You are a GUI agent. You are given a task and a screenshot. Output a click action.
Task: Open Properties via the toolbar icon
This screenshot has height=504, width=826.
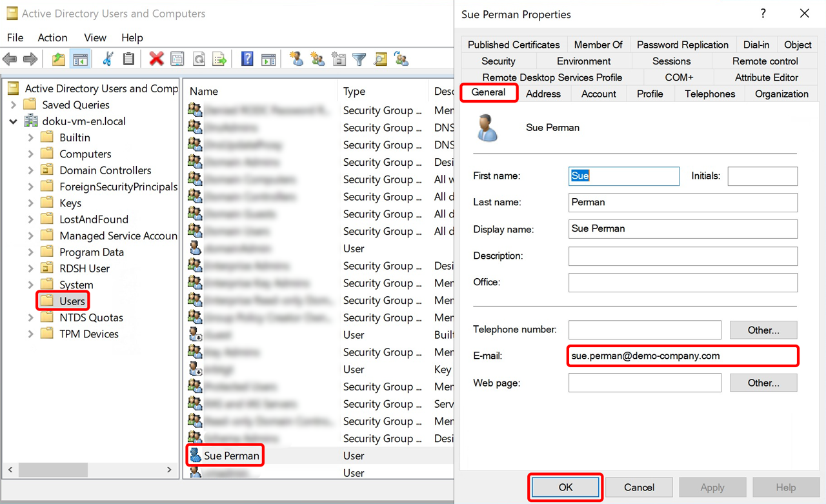(x=177, y=59)
